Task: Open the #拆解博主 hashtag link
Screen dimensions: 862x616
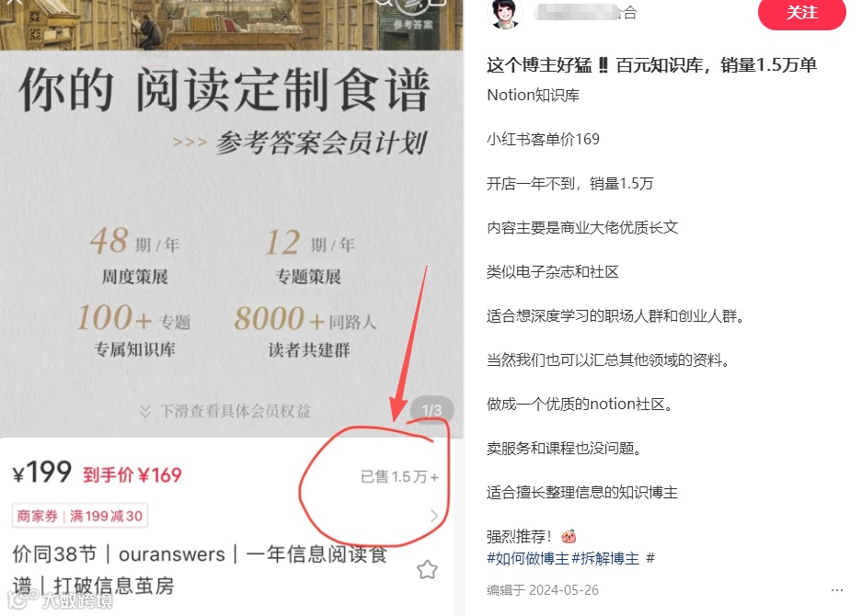Action: click(606, 558)
